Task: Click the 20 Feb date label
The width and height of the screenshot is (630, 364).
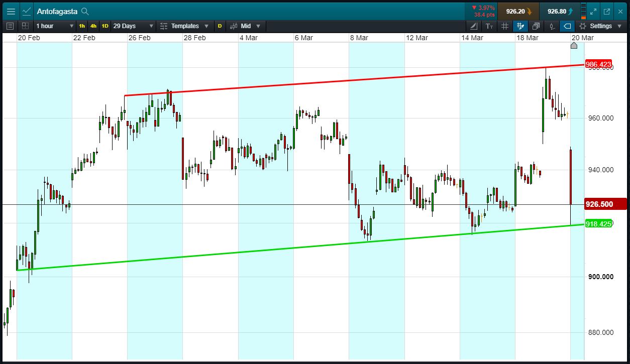Action: [29, 38]
